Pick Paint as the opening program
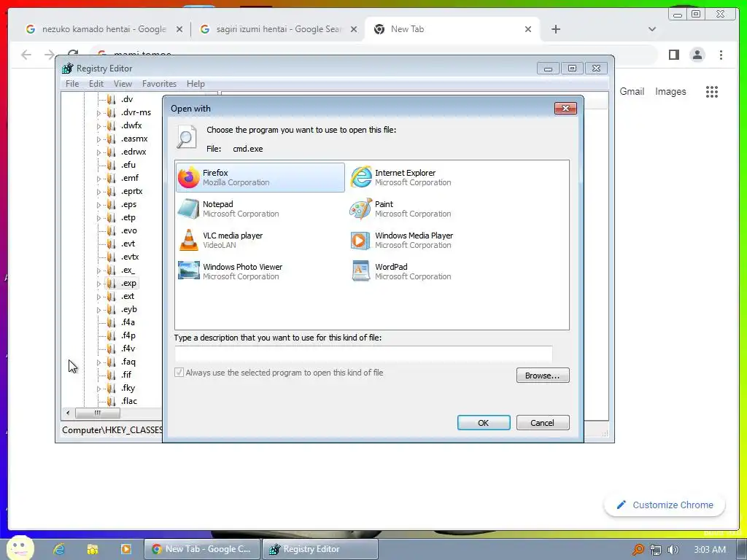Screen dimensions: 747x560 [x=400, y=209]
